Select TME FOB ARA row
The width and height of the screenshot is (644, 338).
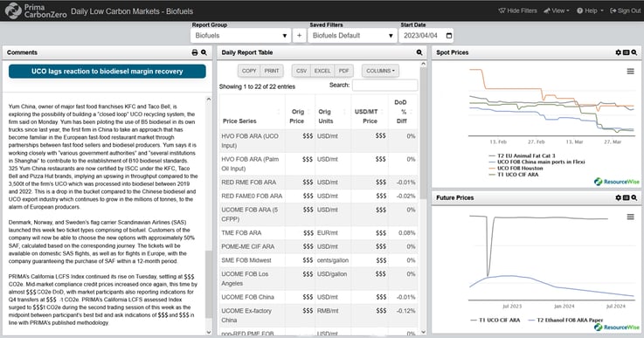(318, 233)
